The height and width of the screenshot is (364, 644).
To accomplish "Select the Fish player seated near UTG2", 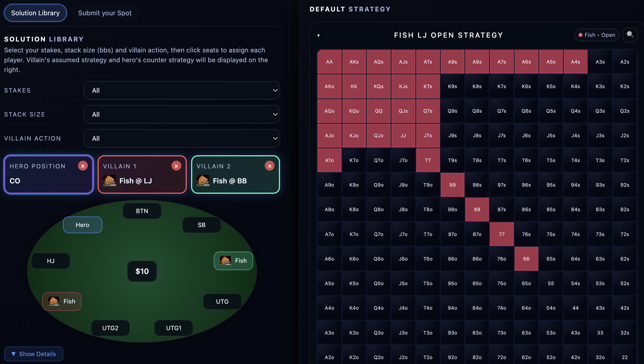I will click(62, 301).
